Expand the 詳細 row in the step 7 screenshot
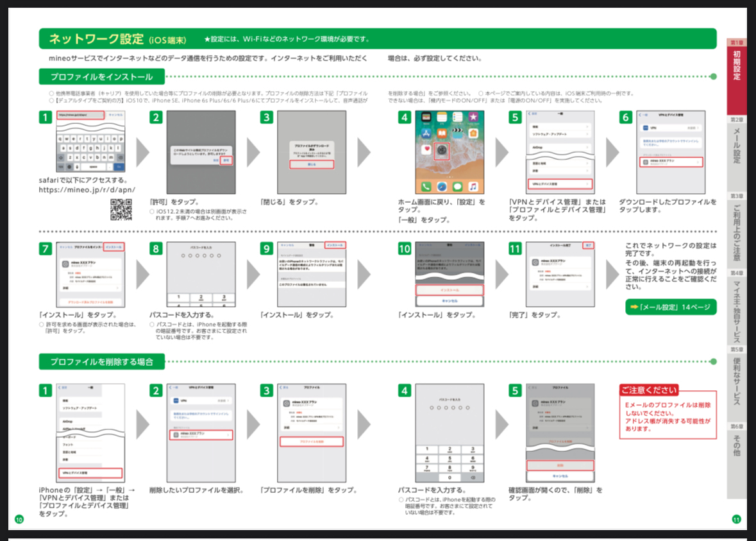756x541 pixels. (x=90, y=288)
